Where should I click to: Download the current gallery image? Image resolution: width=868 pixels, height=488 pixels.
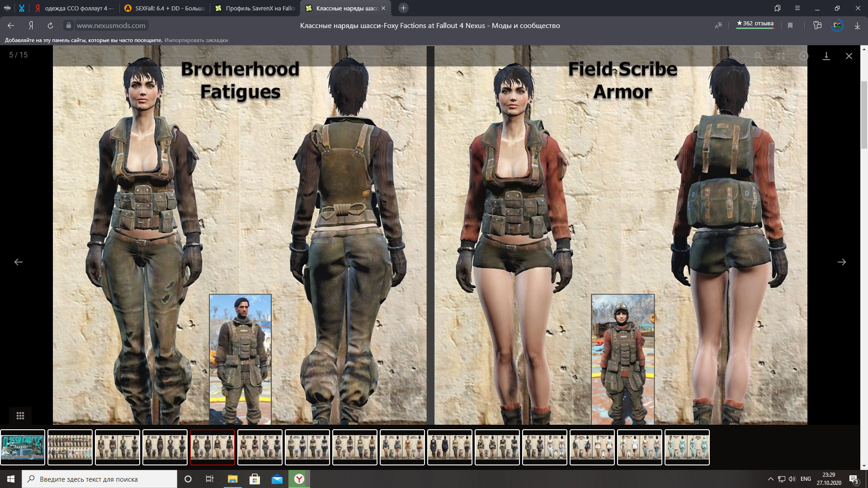click(826, 56)
